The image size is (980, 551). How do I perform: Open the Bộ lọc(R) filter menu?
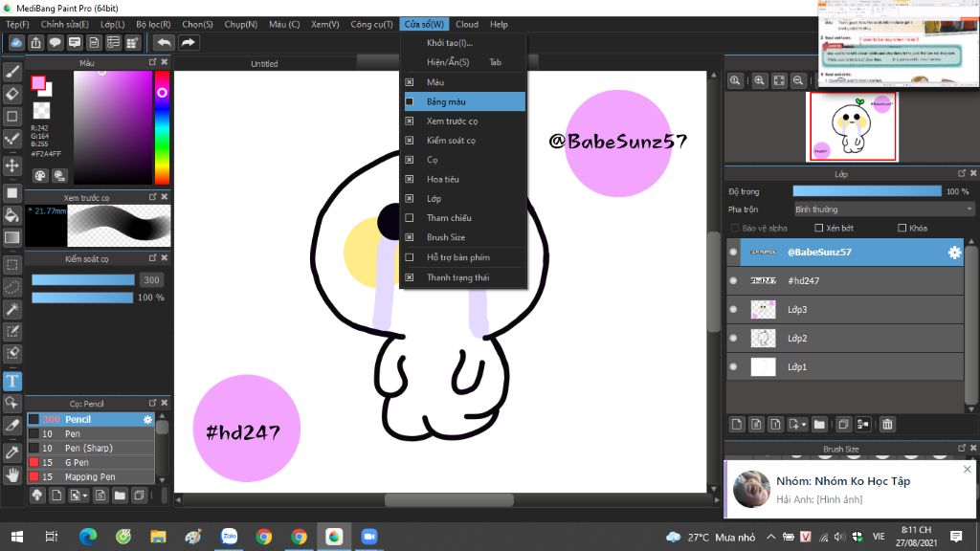pos(153,24)
